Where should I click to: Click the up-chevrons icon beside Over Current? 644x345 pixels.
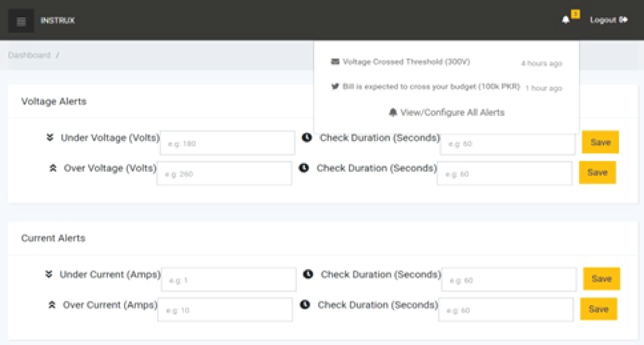click(52, 305)
